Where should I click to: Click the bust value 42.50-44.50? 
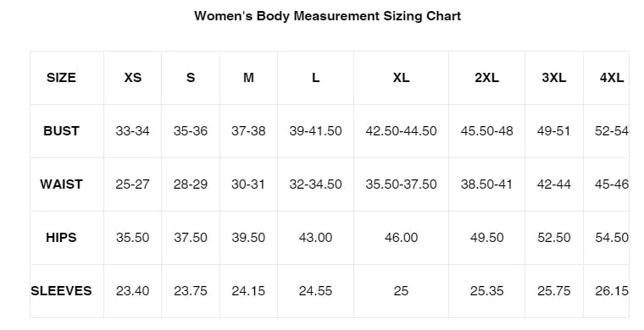click(401, 131)
